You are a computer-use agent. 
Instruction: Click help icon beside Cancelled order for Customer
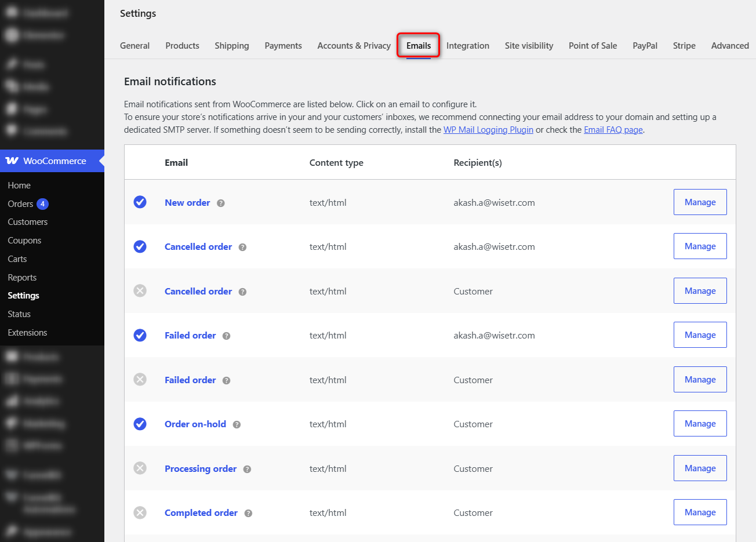point(243,292)
